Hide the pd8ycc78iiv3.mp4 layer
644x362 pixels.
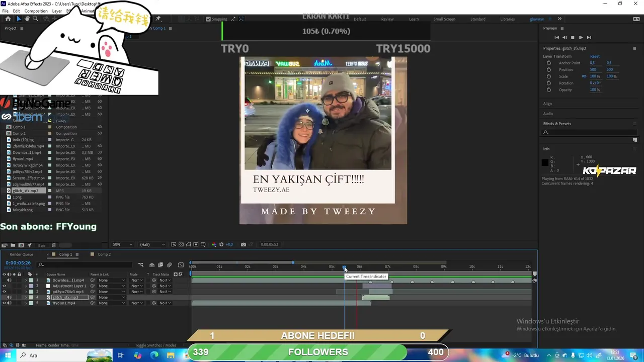(4, 292)
